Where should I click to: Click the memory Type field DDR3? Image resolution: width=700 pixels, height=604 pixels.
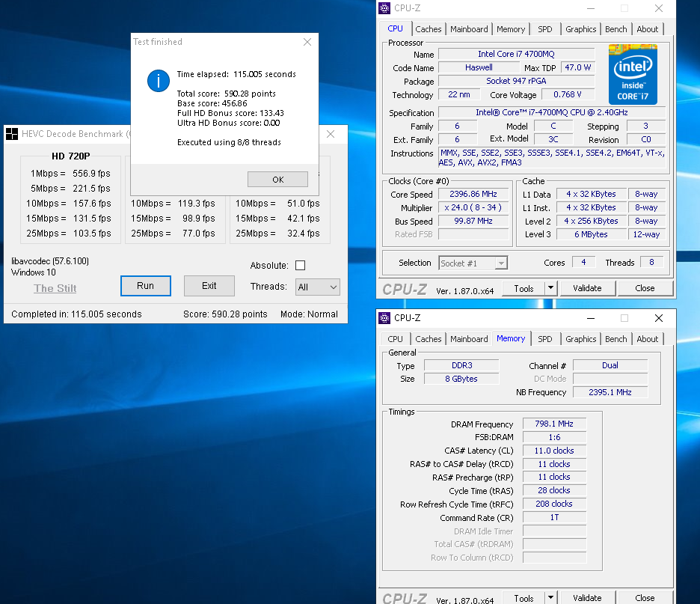click(x=461, y=365)
